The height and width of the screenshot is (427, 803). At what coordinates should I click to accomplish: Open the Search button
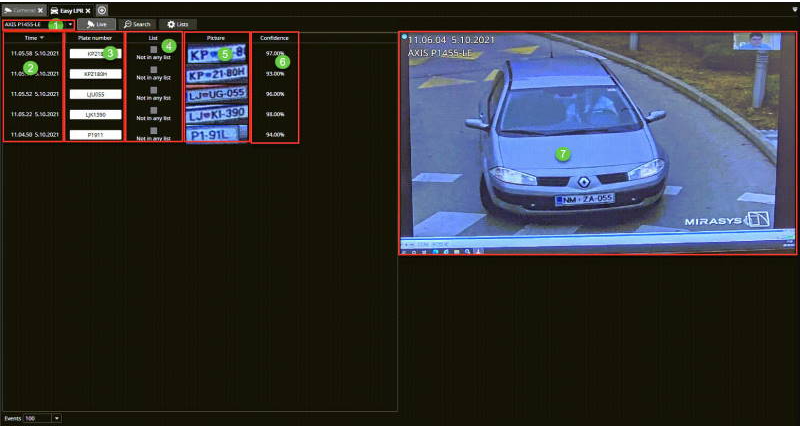click(x=137, y=23)
